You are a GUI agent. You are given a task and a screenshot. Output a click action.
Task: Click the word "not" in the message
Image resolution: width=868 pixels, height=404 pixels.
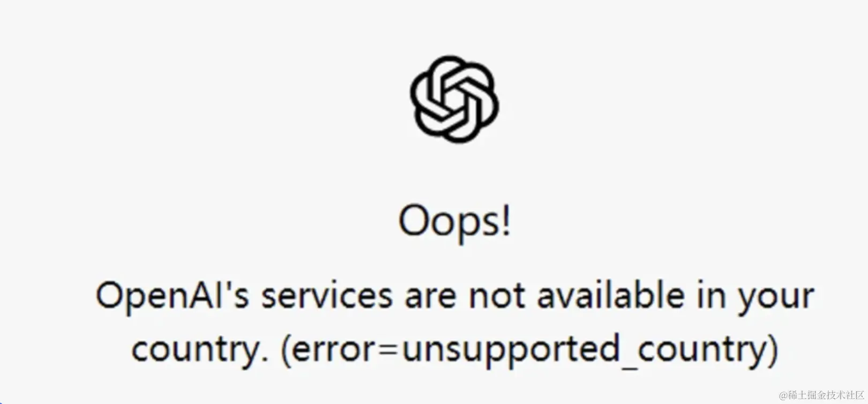(498, 296)
